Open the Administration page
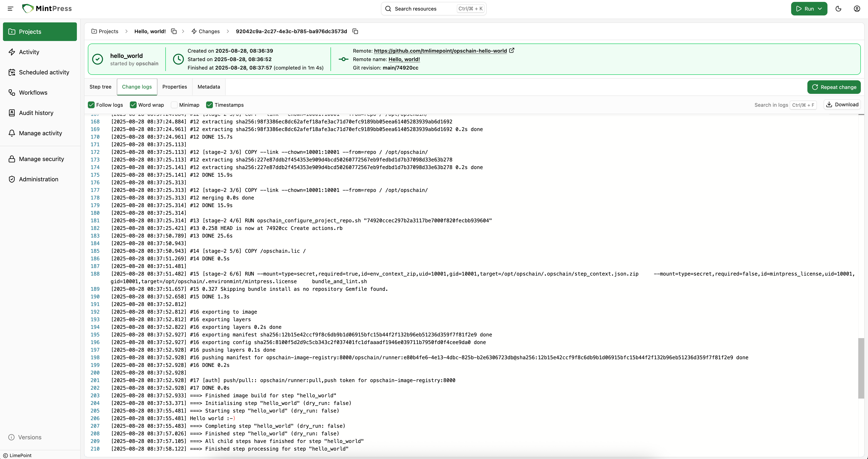The image size is (868, 459). coord(40,179)
